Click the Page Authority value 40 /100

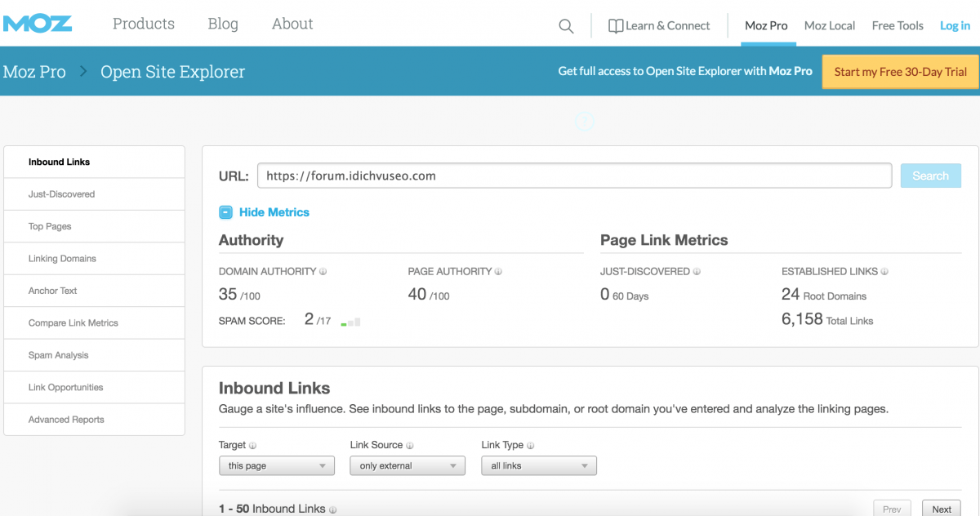pos(429,295)
